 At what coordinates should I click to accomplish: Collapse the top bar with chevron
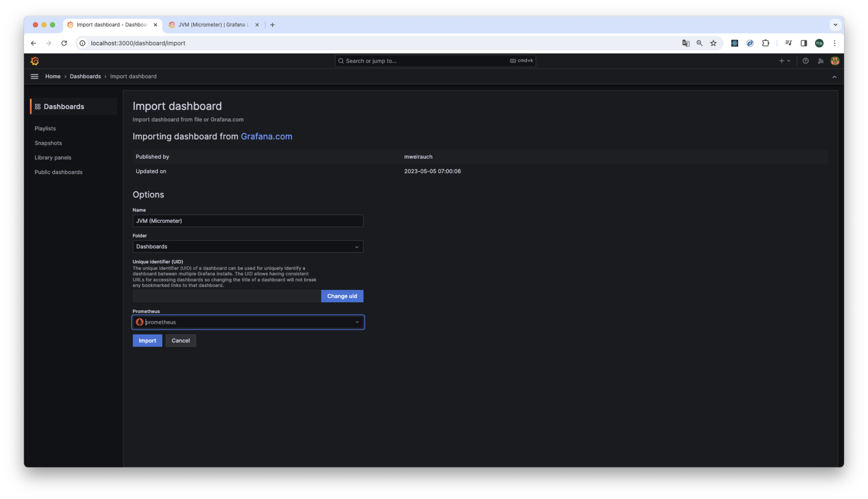point(834,77)
